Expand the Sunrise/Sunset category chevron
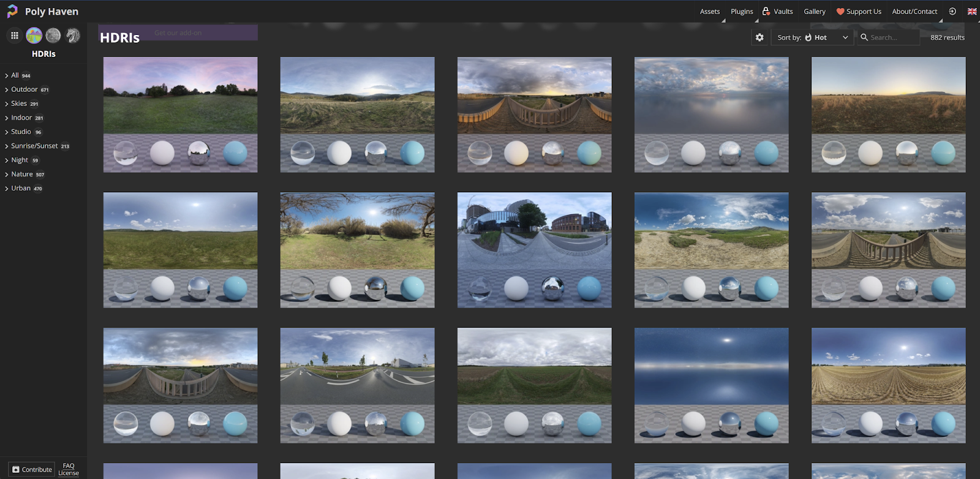This screenshot has width=980, height=479. pyautogui.click(x=6, y=146)
